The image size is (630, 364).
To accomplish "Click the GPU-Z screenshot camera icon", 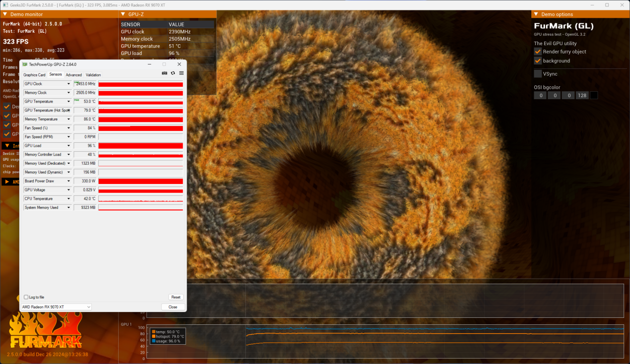I will tap(164, 73).
